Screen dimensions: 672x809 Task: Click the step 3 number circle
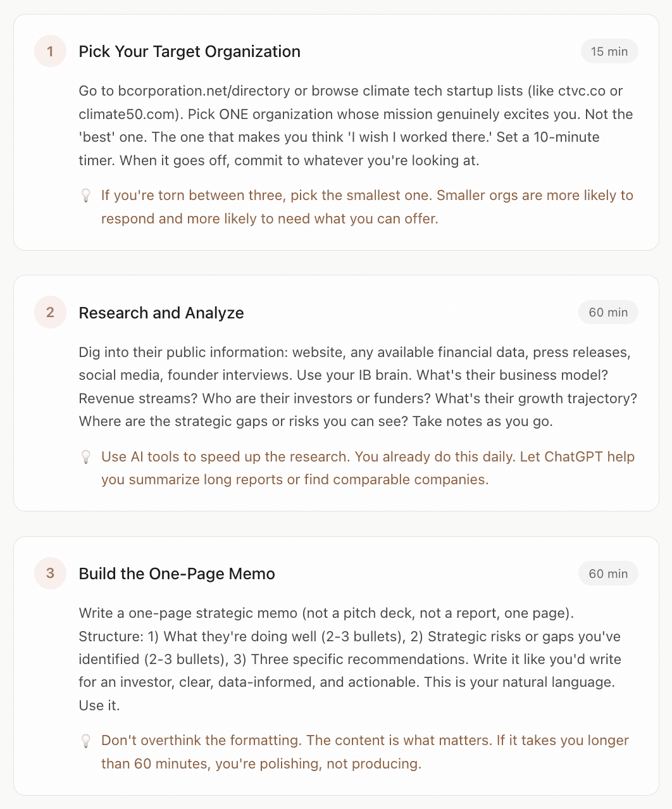tap(50, 574)
